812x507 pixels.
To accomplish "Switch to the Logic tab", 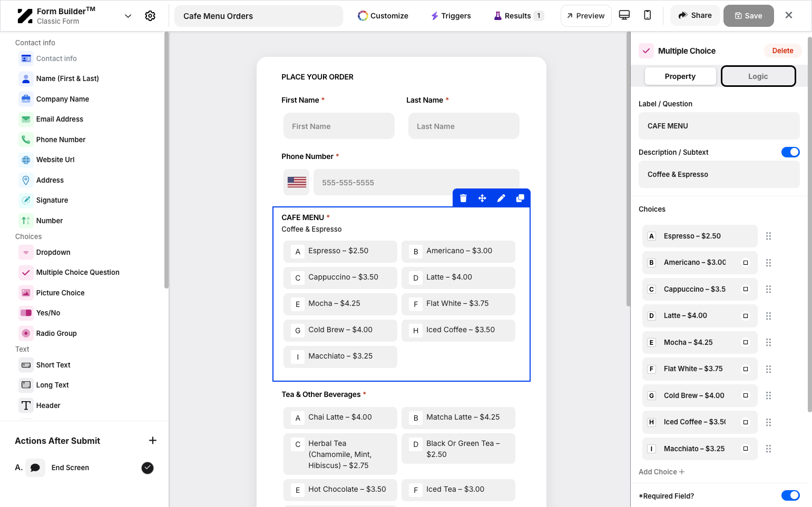I will pyautogui.click(x=758, y=76).
